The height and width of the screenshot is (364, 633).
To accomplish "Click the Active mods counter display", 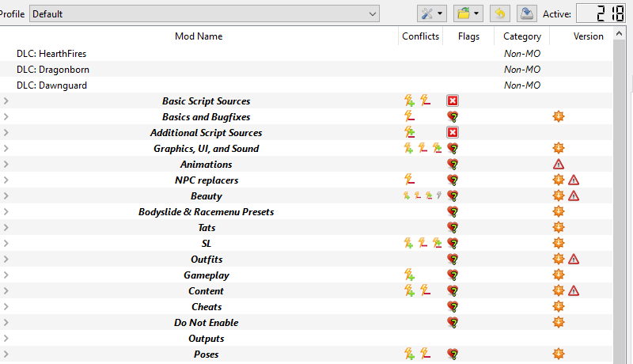I will tap(601, 13).
